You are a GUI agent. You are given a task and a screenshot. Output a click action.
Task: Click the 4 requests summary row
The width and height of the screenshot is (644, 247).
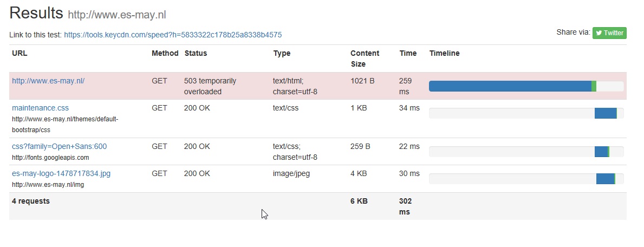point(31,201)
